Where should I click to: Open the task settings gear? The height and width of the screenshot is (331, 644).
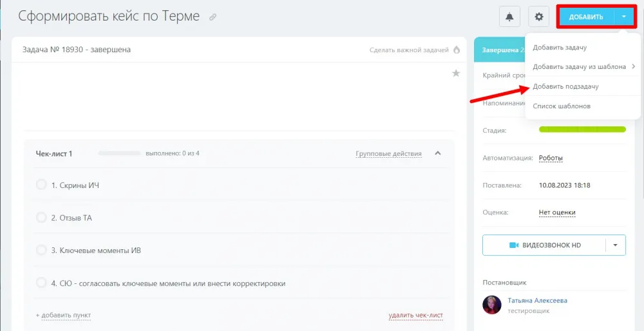[x=539, y=17]
